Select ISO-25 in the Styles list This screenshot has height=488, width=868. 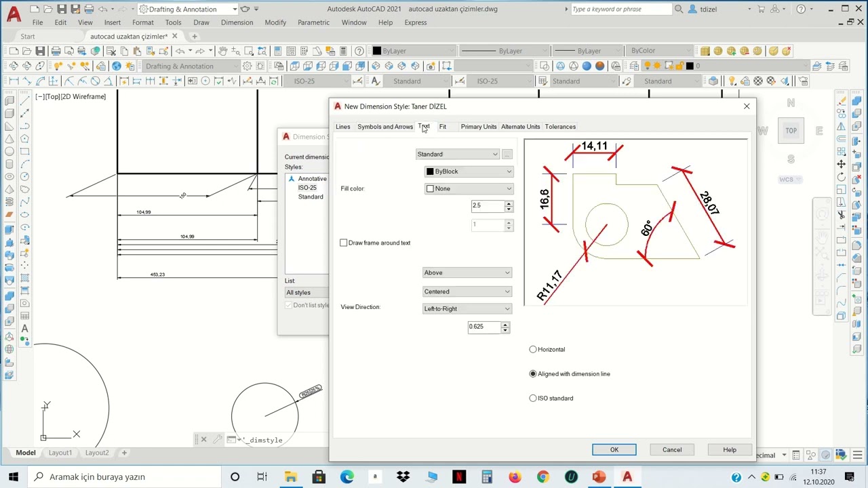[307, 188]
